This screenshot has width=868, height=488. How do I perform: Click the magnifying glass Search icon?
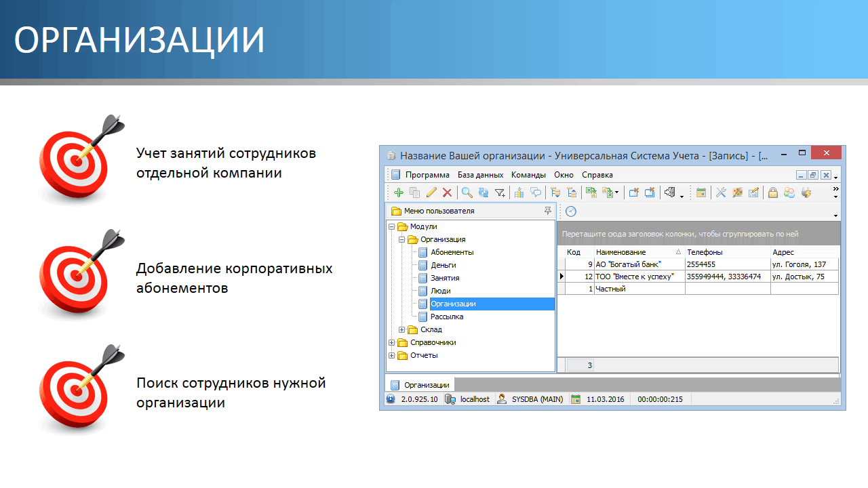[x=467, y=192]
